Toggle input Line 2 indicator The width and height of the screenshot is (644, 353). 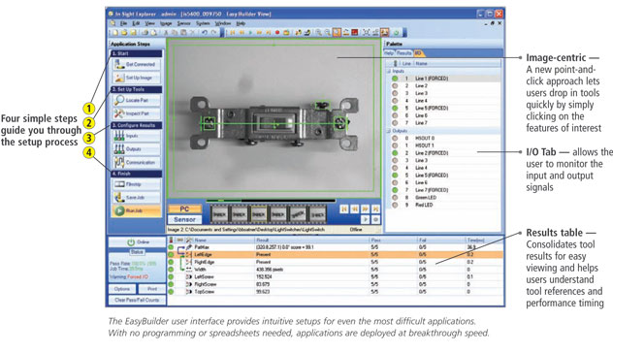point(395,85)
